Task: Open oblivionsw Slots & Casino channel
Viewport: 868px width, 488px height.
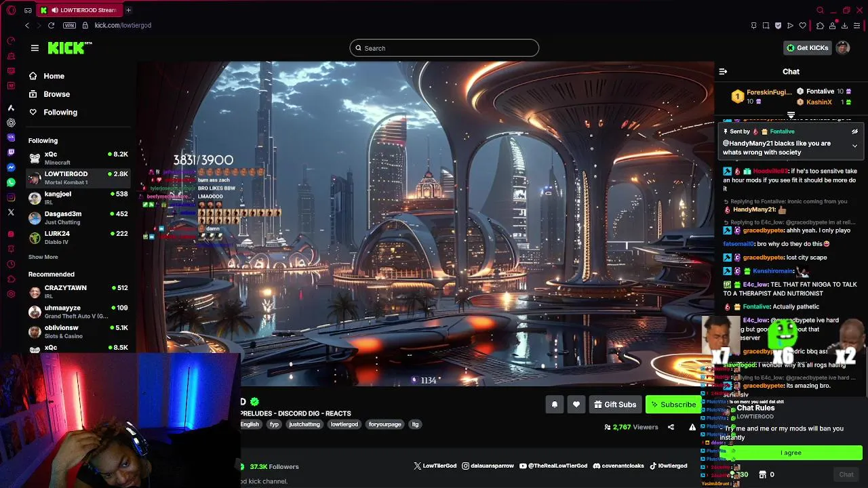Action: [x=78, y=331]
